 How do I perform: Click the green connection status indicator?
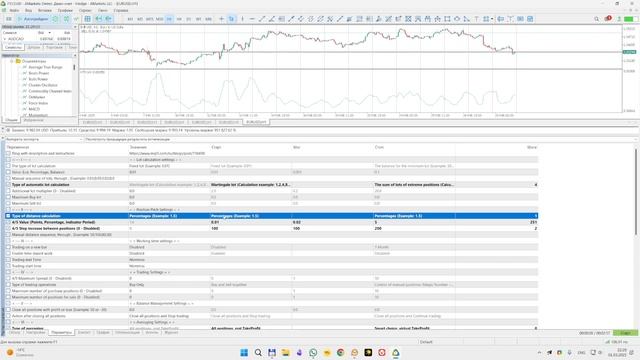click(631, 19)
